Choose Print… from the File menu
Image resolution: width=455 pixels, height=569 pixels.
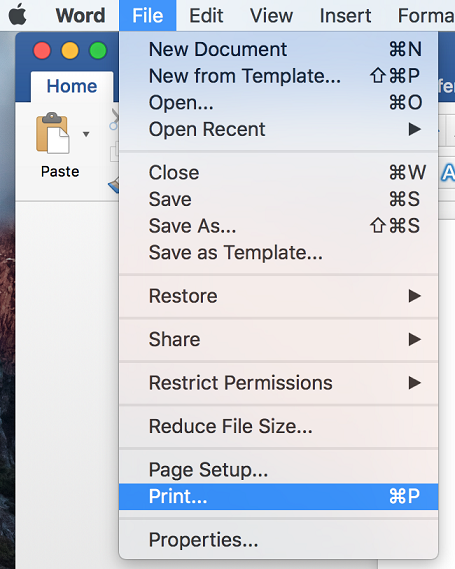[x=278, y=496]
